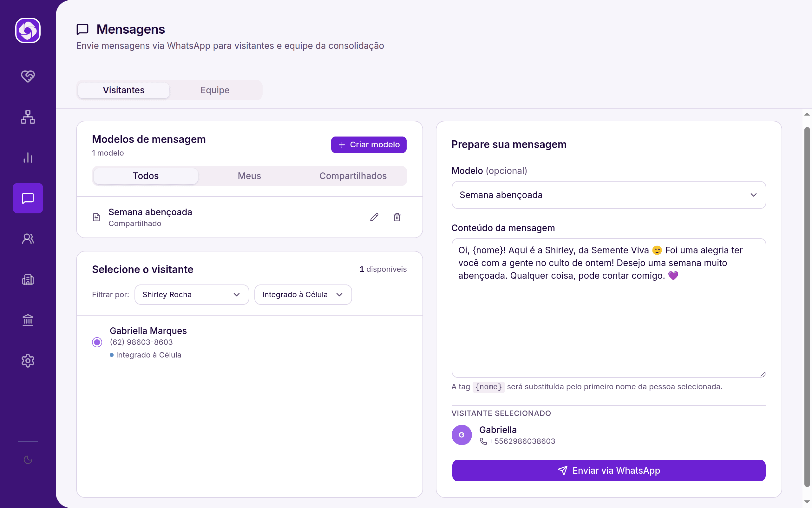Screen dimensions: 812x508
Task: Expand the Modelo Semana abençoada dropdown
Action: 609,195
